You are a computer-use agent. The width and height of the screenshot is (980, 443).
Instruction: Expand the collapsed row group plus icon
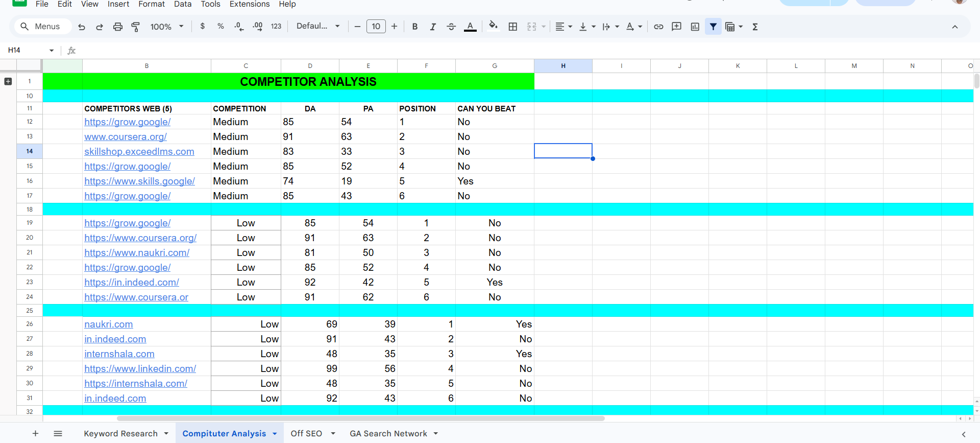coord(8,81)
